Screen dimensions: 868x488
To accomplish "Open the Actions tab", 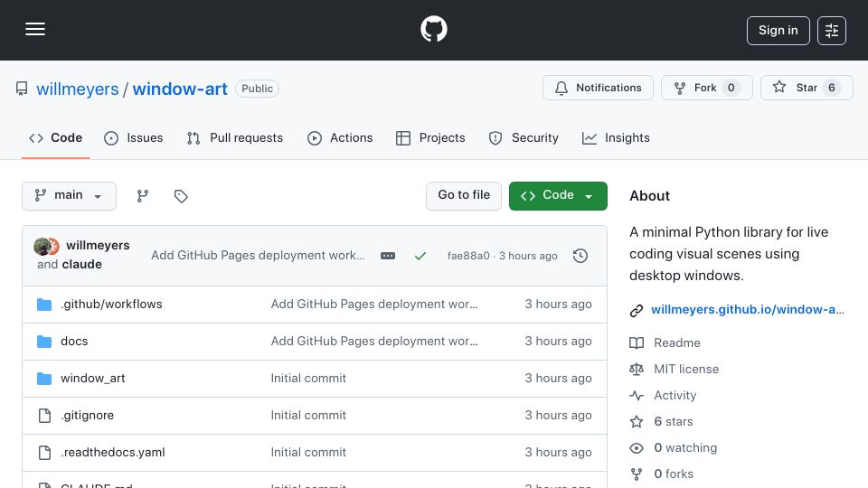I will pos(340,137).
